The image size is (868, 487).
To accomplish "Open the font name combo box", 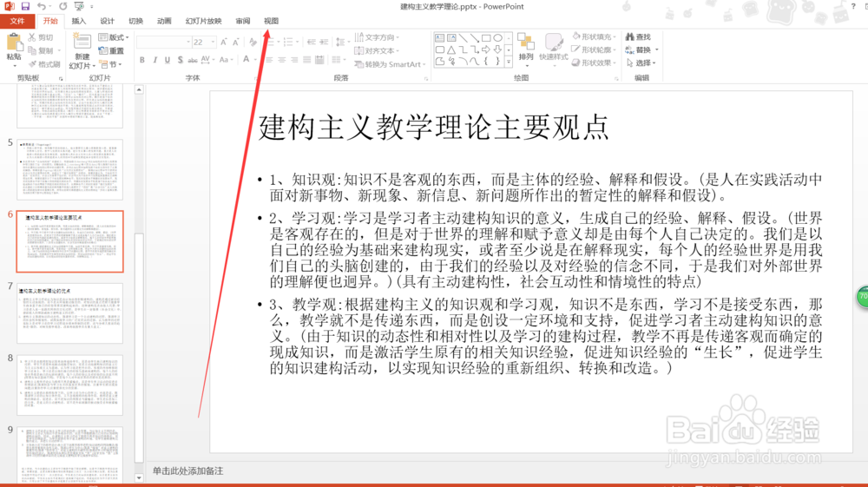I will pyautogui.click(x=164, y=42).
